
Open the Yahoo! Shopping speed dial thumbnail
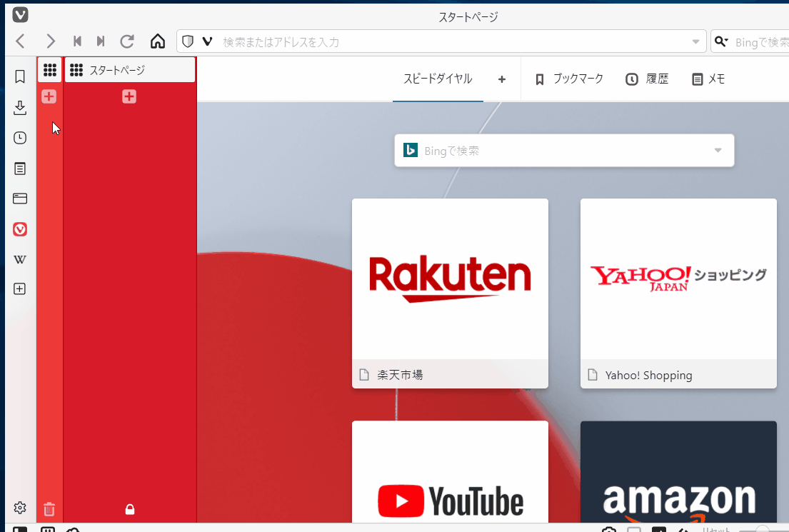(x=678, y=278)
